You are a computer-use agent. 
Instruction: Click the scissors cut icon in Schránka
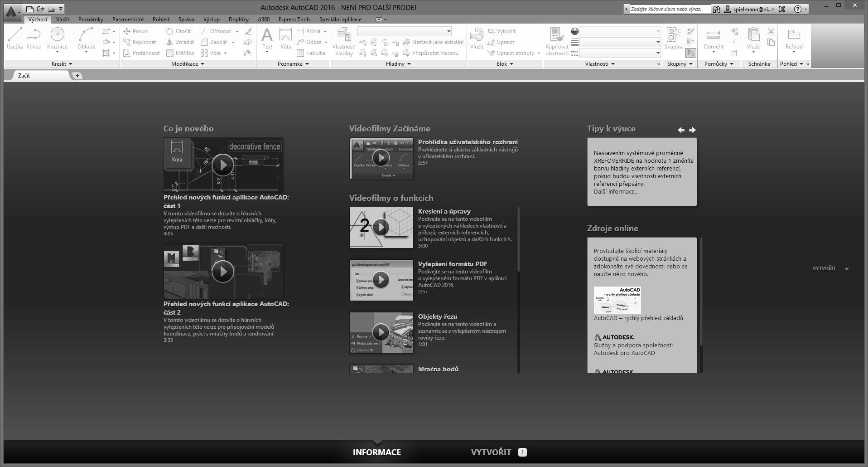[x=771, y=31]
